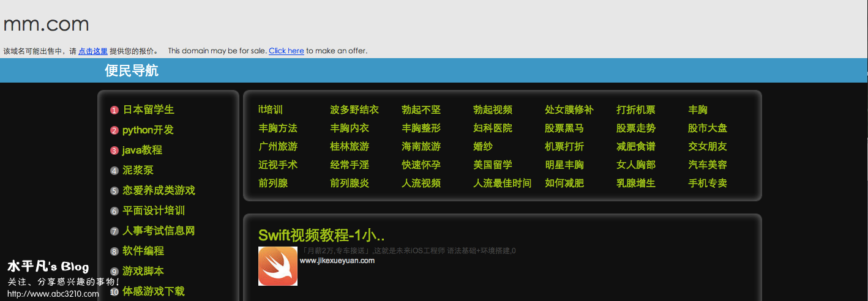Open the Swift视频教程 ad headline
This screenshot has width=868, height=301.
coord(321,235)
